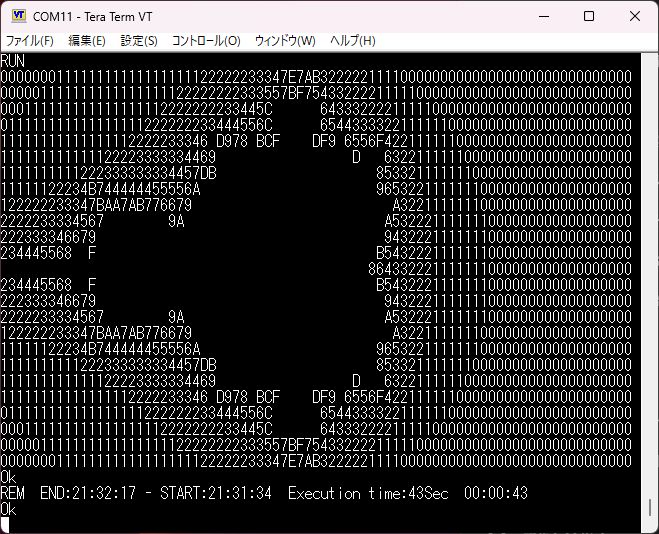
Task: Click the 'END:21:32:17' text
Action: point(88,493)
